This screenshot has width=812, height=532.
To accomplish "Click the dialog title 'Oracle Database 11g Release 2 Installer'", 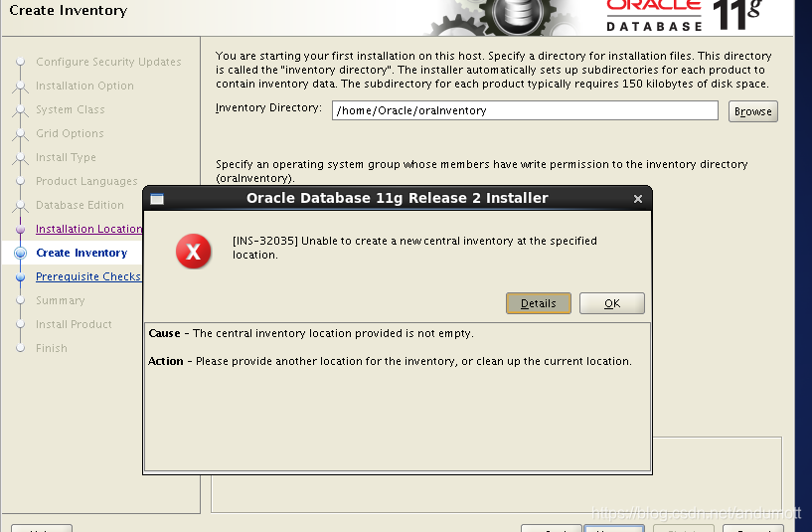I will pyautogui.click(x=398, y=198).
